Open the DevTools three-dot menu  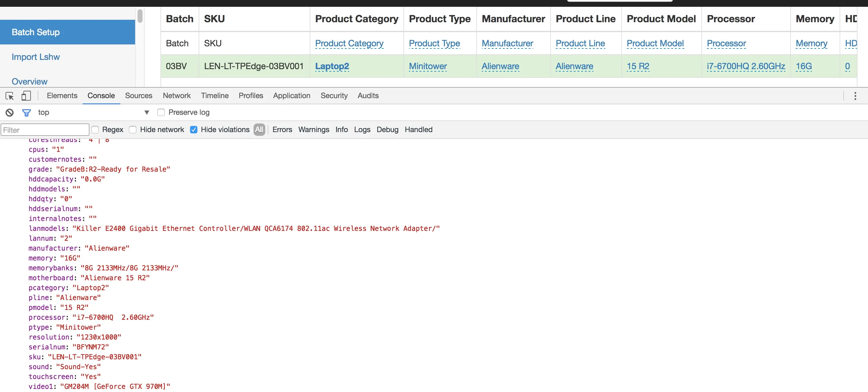click(x=855, y=96)
